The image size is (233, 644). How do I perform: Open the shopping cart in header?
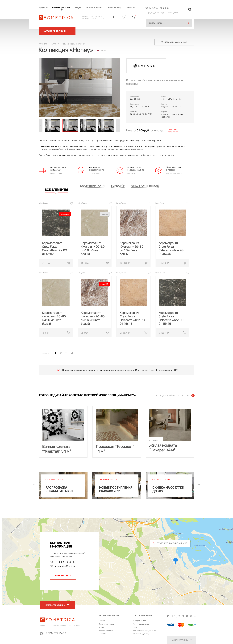pos(133,18)
